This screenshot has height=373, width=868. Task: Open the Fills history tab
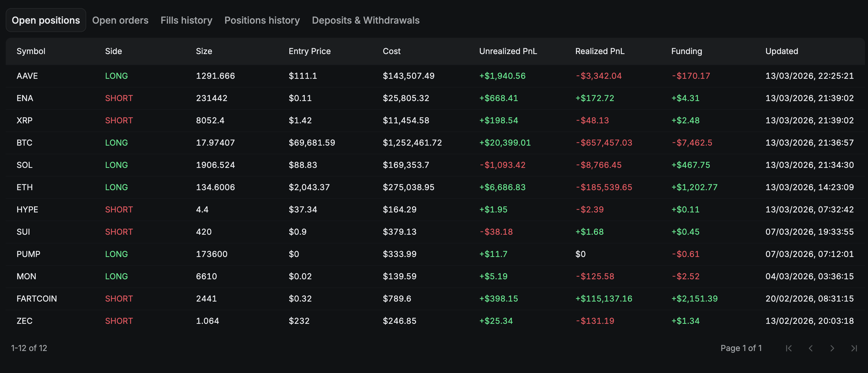186,20
